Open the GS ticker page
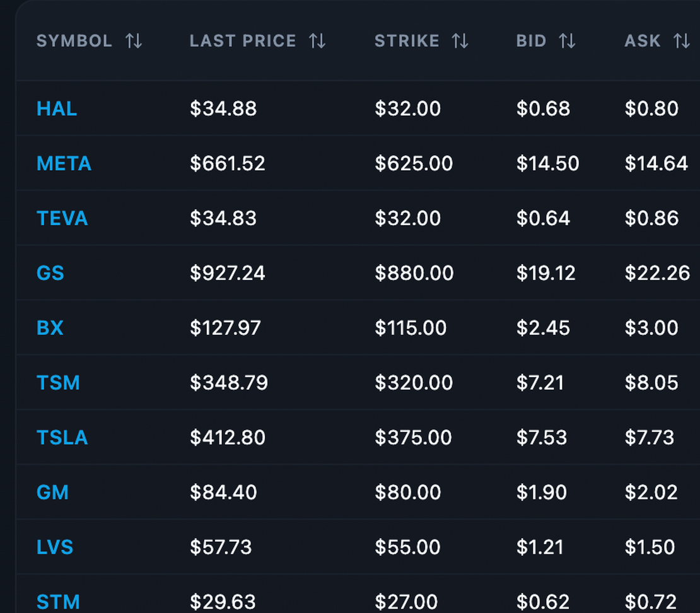700x613 pixels. point(50,273)
